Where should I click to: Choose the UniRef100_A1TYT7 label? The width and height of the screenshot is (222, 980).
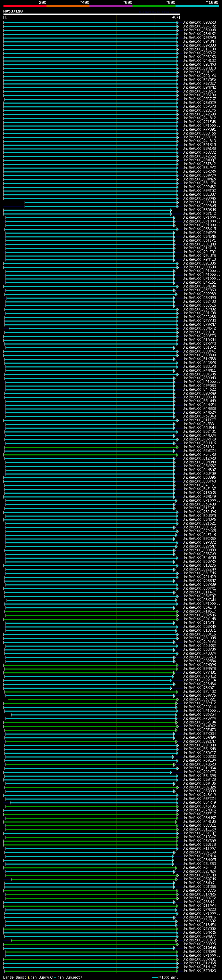[x=199, y=420]
